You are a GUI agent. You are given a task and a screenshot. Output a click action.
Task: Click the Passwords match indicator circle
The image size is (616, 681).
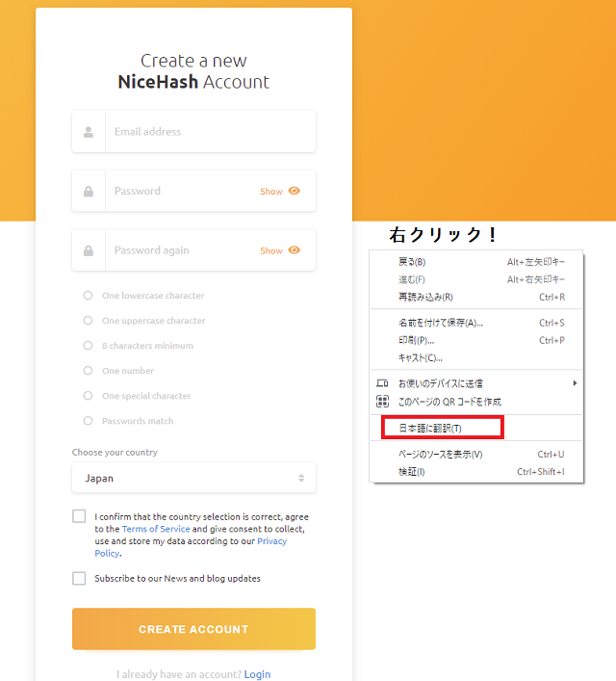[89, 421]
